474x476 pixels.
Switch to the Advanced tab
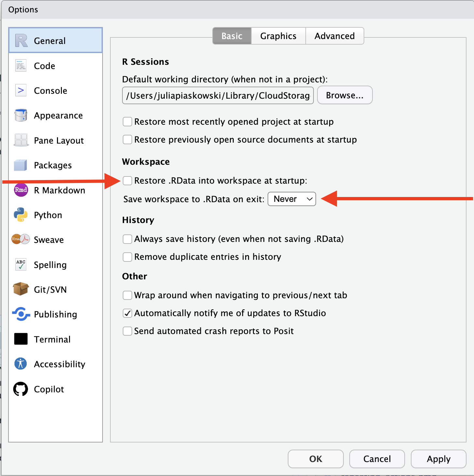(x=335, y=36)
